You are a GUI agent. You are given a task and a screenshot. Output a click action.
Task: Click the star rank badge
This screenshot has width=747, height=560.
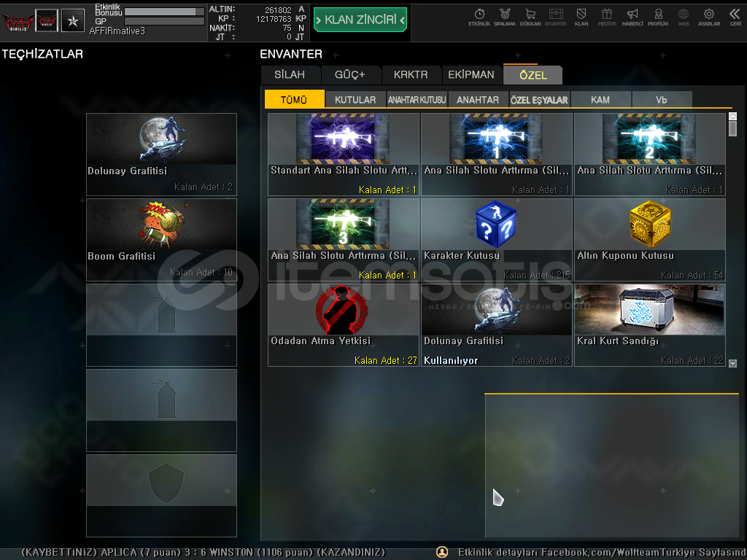point(73,20)
